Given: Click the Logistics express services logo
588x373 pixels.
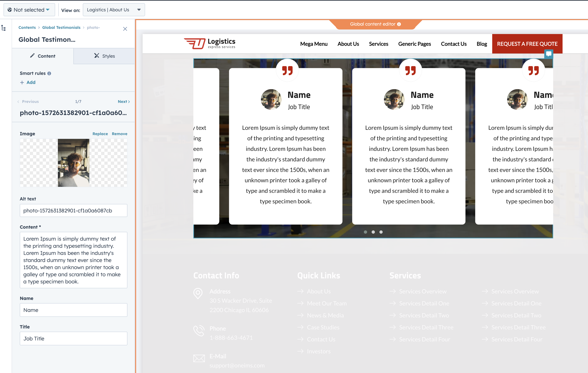Looking at the screenshot, I should pyautogui.click(x=210, y=43).
